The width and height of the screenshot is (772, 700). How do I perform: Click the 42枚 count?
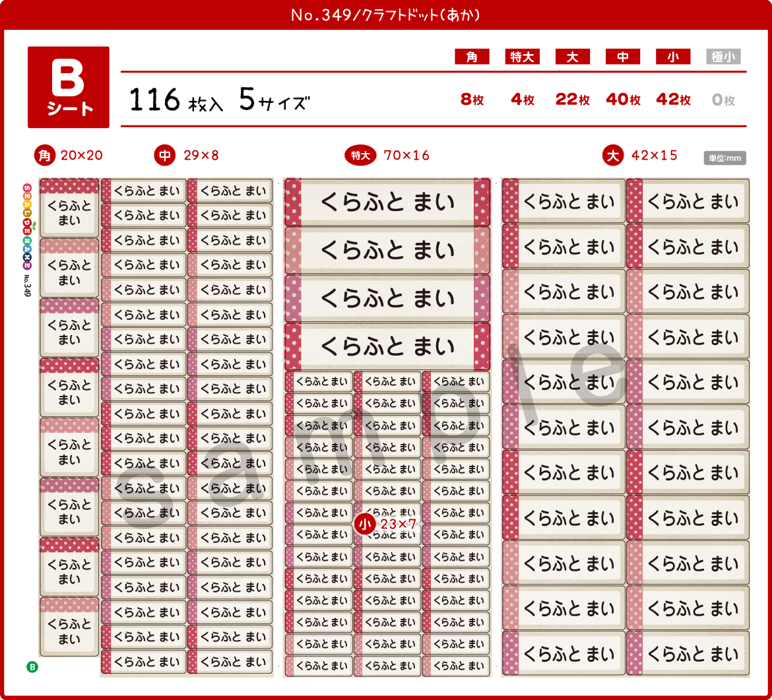(673, 100)
